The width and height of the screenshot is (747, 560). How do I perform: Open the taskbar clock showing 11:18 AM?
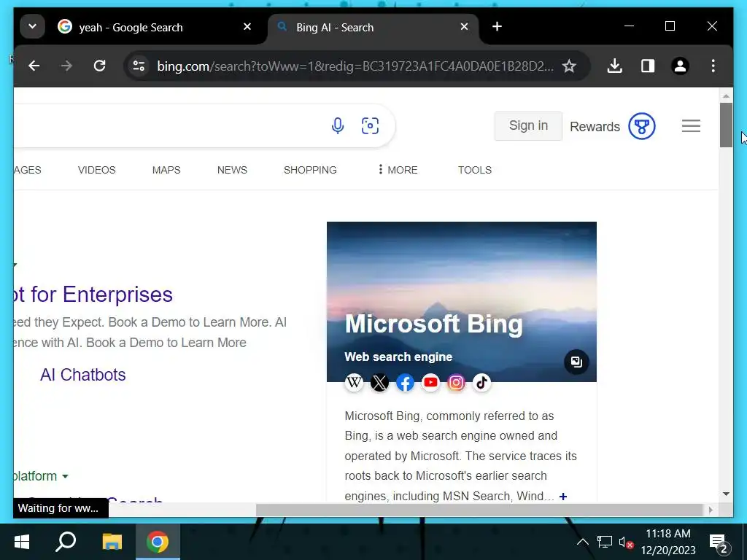pos(668,542)
